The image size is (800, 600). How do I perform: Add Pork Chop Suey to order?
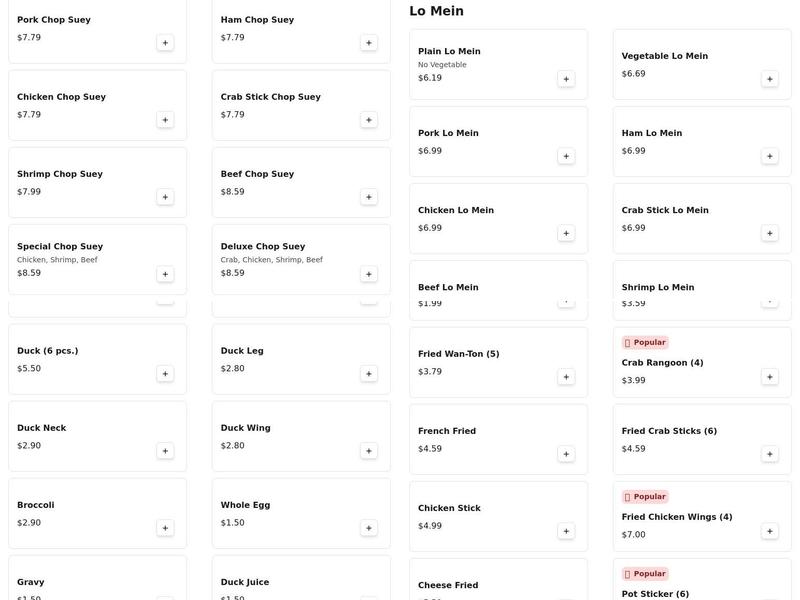tap(165, 43)
